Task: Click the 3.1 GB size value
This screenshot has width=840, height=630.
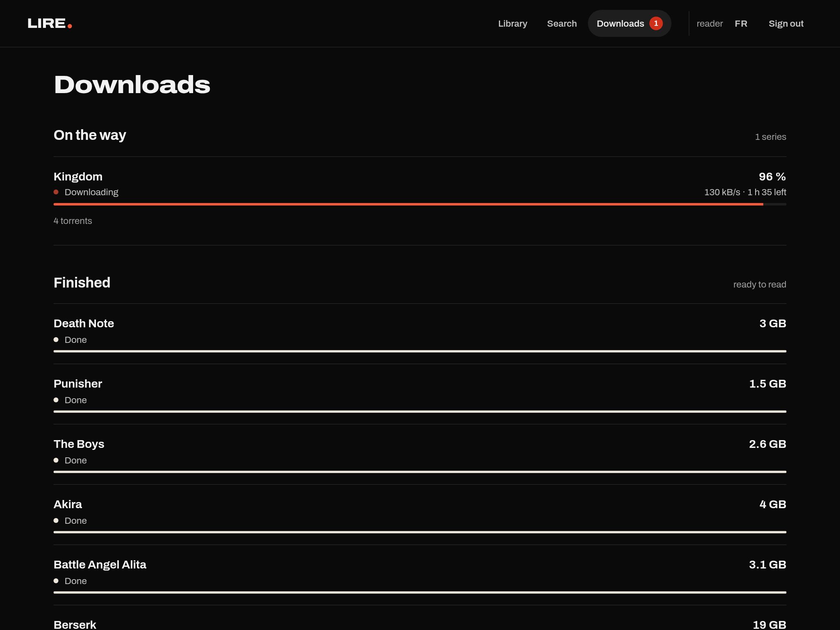Action: 767,564
